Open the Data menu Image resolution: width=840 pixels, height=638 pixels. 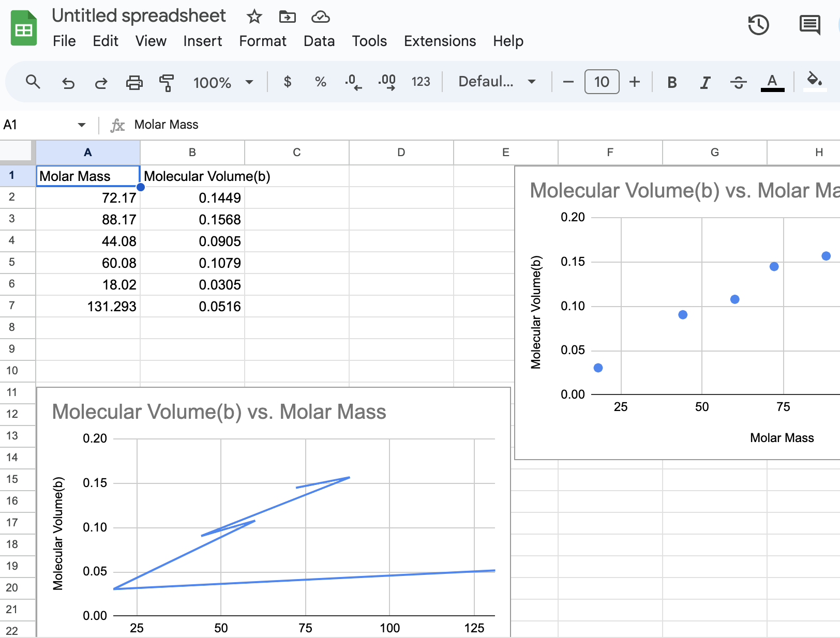coord(319,41)
